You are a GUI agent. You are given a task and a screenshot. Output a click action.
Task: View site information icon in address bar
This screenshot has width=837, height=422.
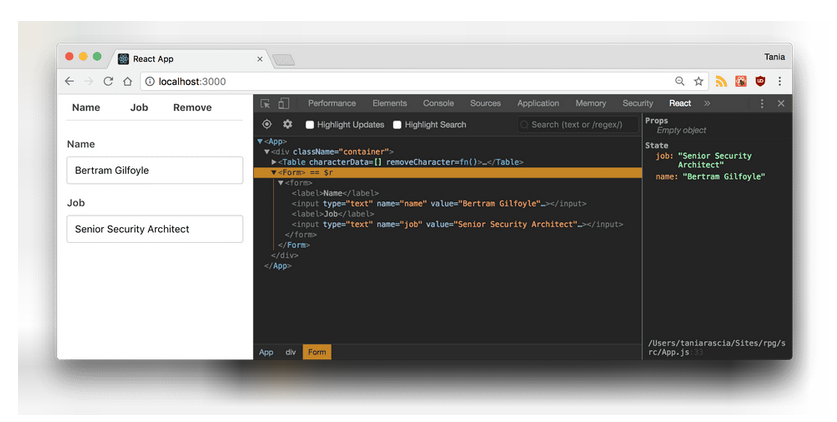tap(150, 81)
